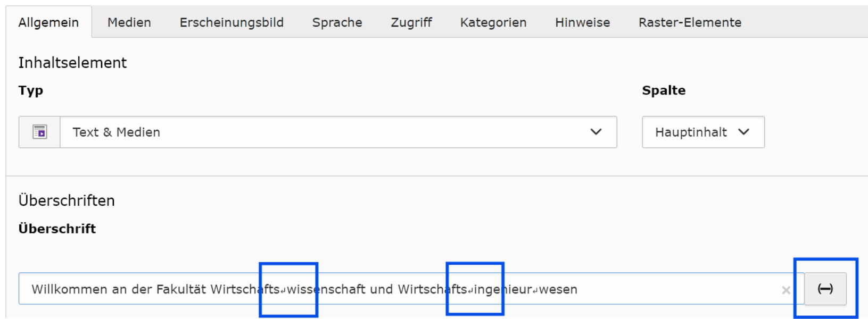Click the bold Typ field label
868x319 pixels.
[31, 90]
